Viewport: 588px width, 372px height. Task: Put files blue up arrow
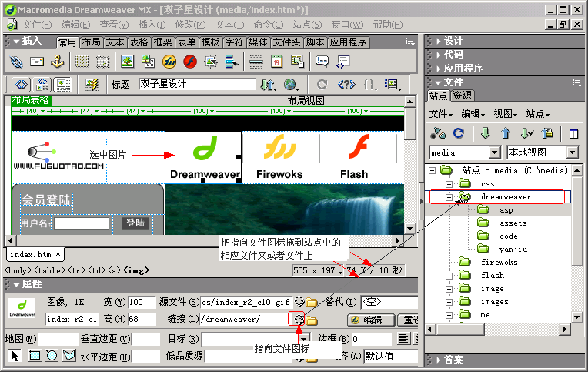tap(506, 133)
